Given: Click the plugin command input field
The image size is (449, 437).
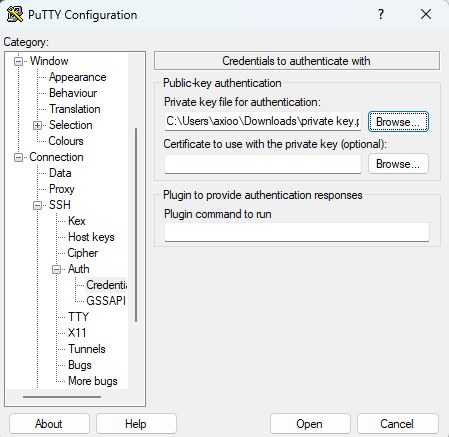Looking at the screenshot, I should pyautogui.click(x=297, y=232).
